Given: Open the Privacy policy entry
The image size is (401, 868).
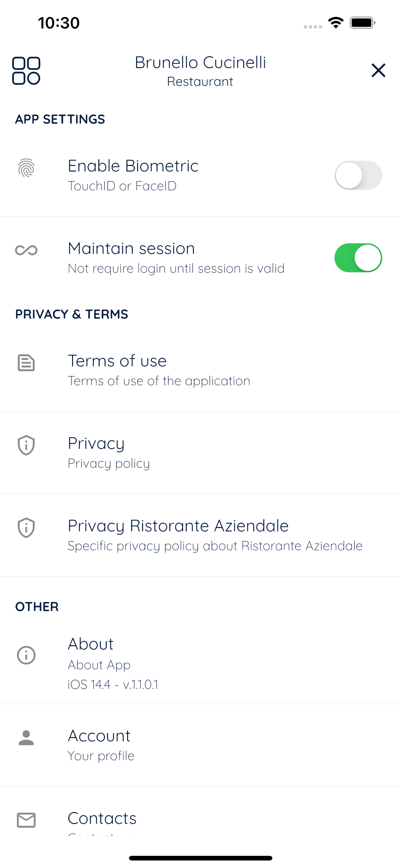Looking at the screenshot, I should tap(200, 453).
